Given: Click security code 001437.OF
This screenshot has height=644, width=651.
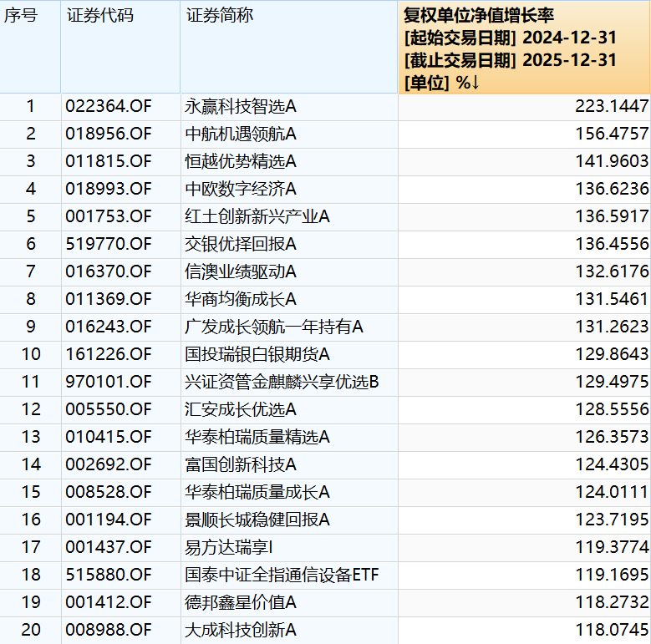Looking at the screenshot, I should click(109, 547).
